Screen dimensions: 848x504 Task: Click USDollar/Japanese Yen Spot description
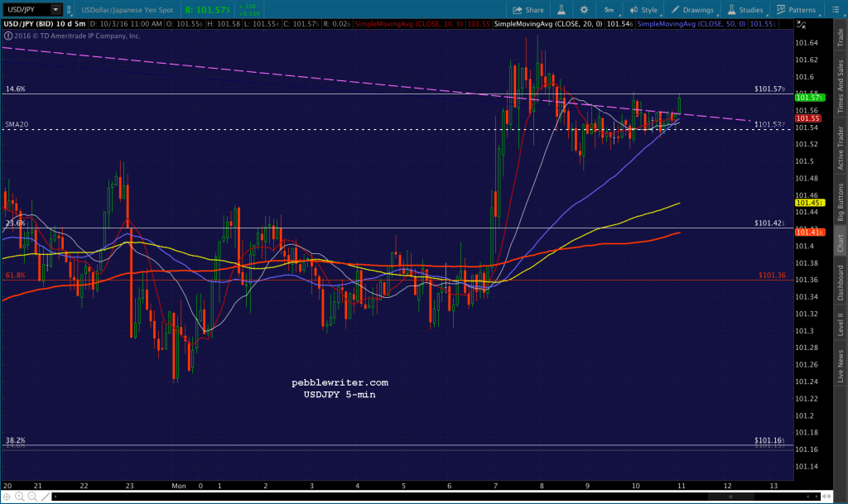coord(127,10)
